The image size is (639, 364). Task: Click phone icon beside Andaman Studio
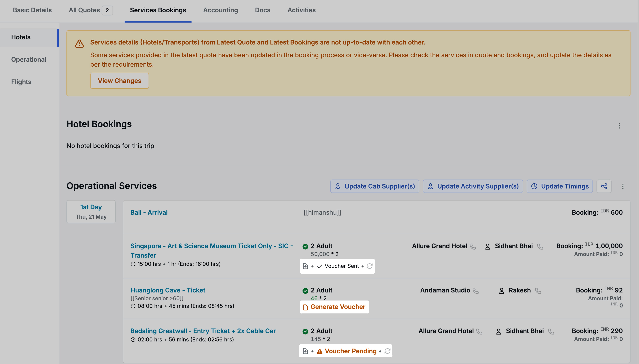click(476, 291)
